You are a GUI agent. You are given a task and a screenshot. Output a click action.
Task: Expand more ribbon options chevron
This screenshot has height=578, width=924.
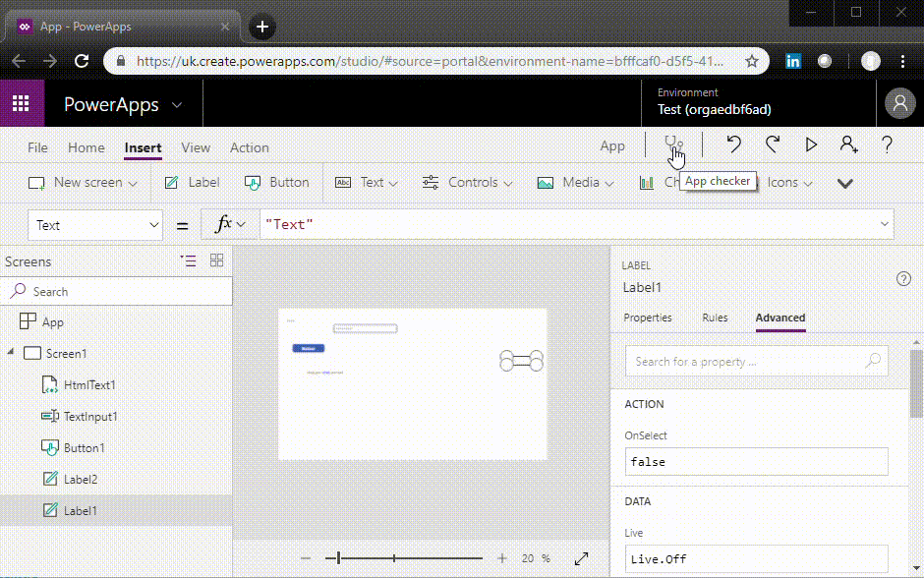click(845, 183)
